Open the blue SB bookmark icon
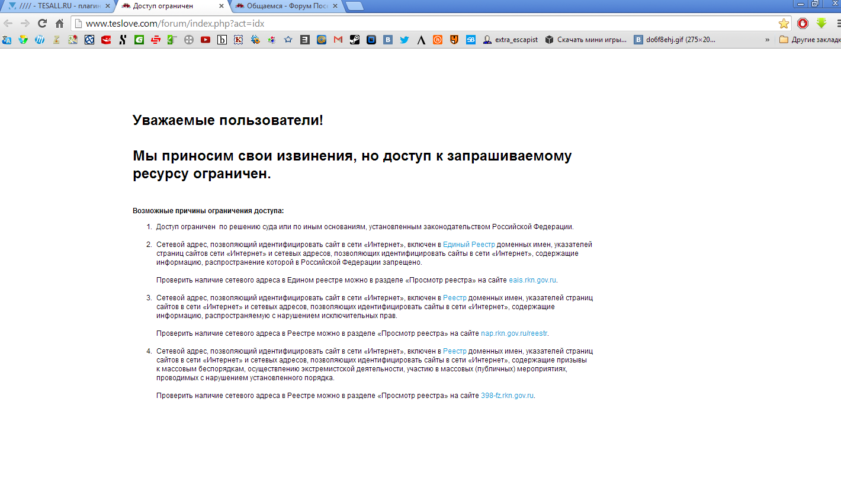The width and height of the screenshot is (841, 504). pos(471,40)
